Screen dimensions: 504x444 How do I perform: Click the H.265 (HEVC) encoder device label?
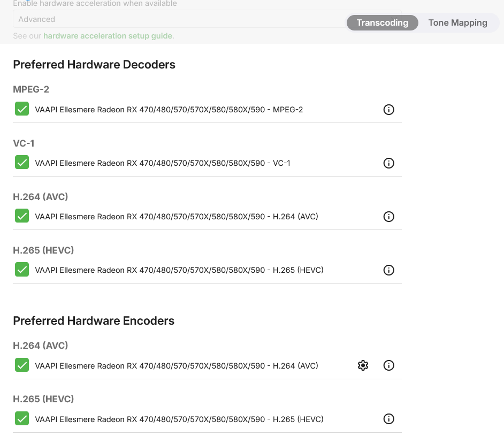[x=179, y=419]
